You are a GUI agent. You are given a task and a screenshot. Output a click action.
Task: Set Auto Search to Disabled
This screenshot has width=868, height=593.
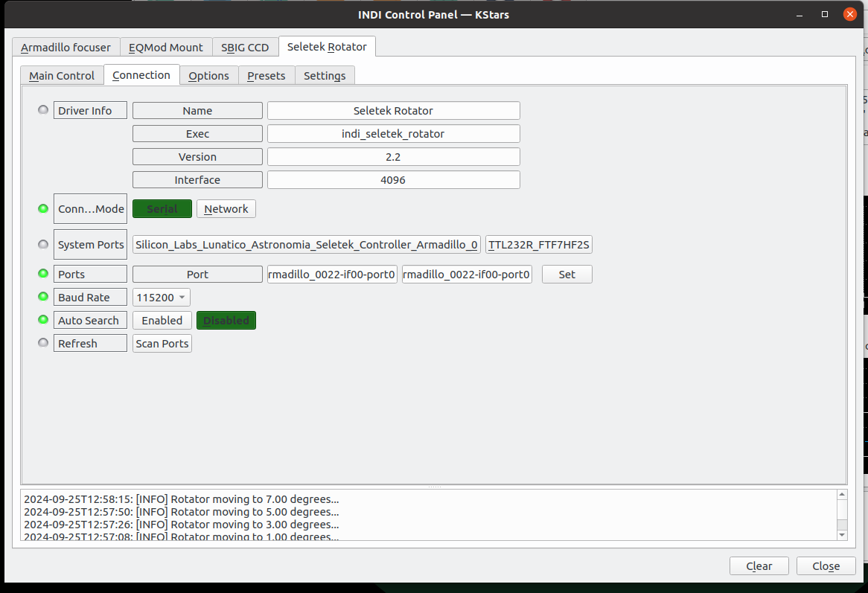[x=226, y=320]
